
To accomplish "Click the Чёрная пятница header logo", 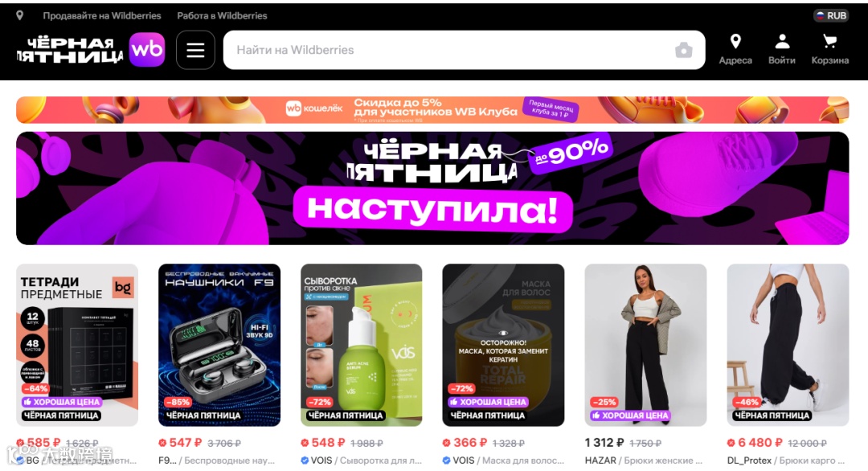I will (x=70, y=50).
